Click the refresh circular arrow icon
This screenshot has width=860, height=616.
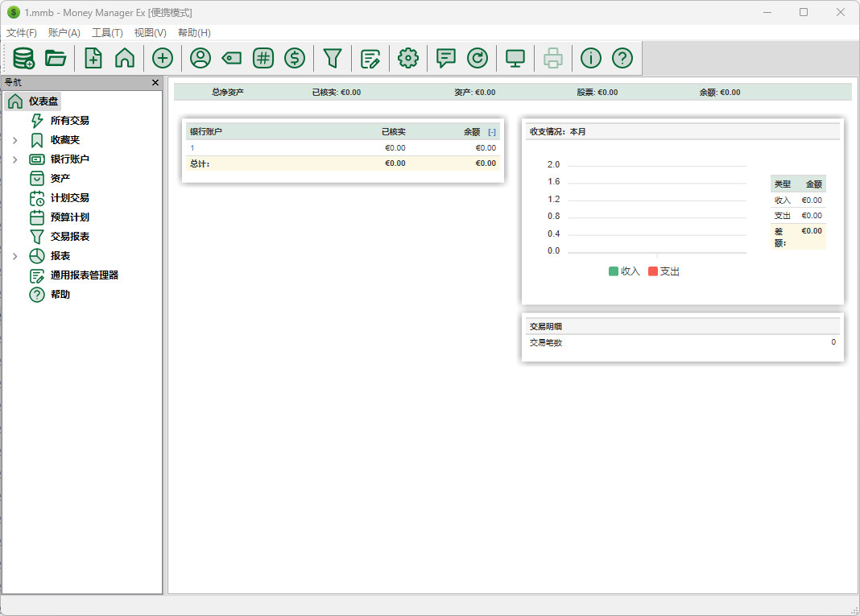[478, 58]
